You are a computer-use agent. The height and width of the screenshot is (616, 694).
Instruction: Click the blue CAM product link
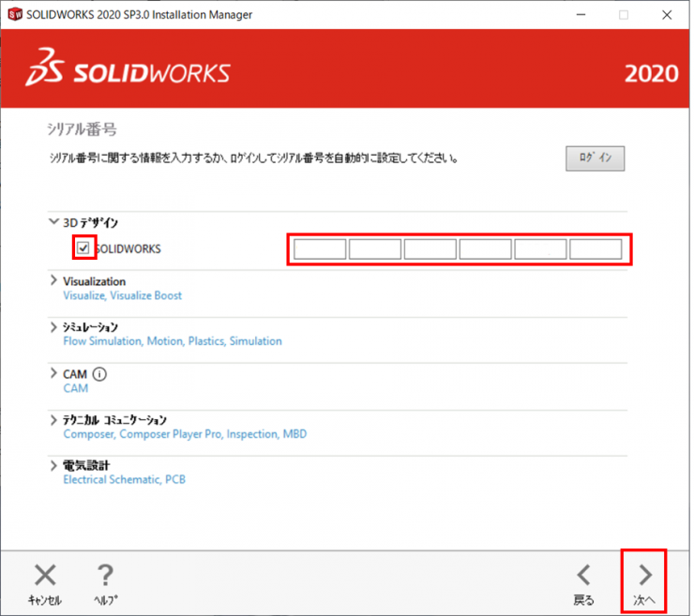coord(76,388)
